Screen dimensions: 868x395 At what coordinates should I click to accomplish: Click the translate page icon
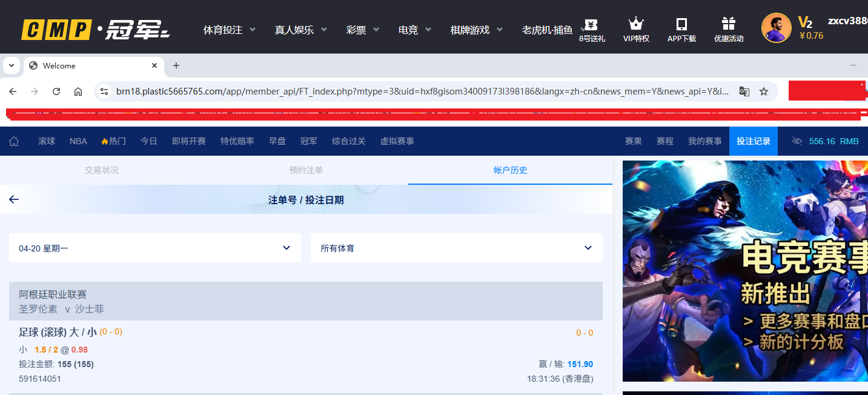click(x=744, y=91)
